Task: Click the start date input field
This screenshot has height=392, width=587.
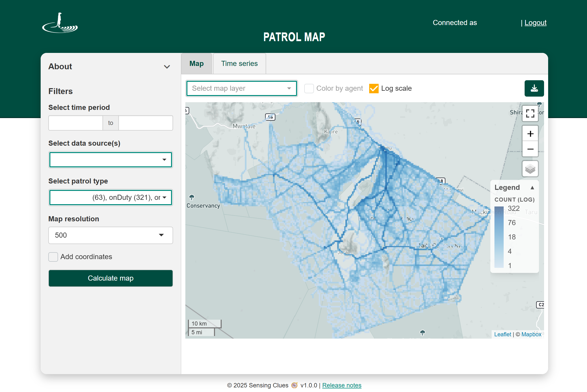Action: pos(76,123)
